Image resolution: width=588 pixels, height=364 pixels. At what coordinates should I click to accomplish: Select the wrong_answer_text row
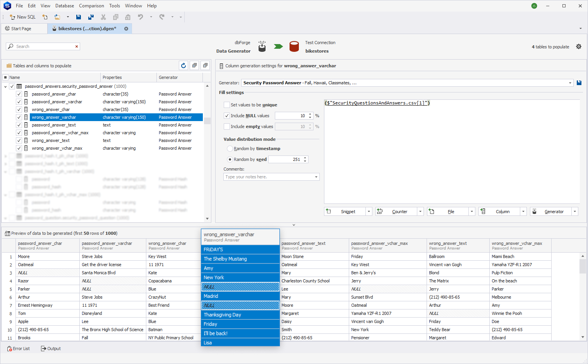pyautogui.click(x=116, y=141)
